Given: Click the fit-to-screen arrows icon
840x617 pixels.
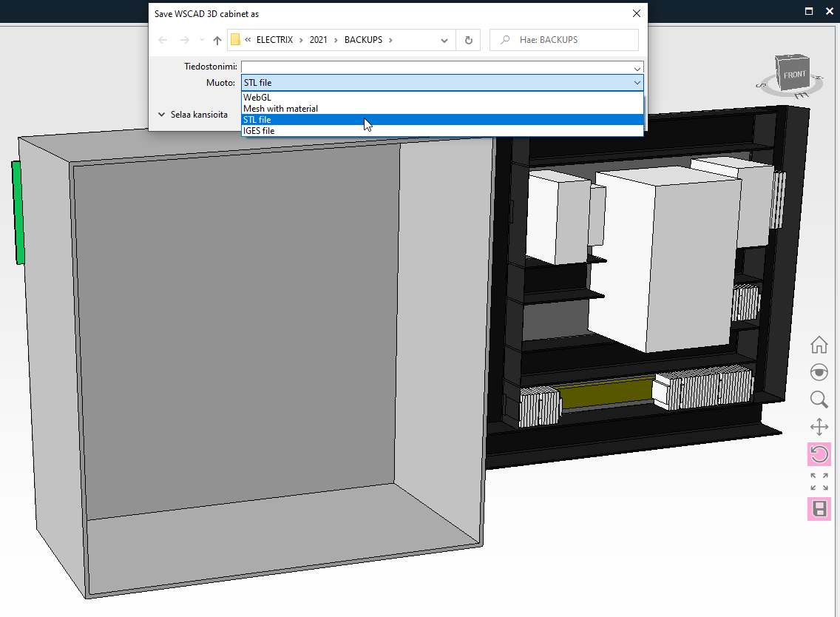Looking at the screenshot, I should coord(819,481).
